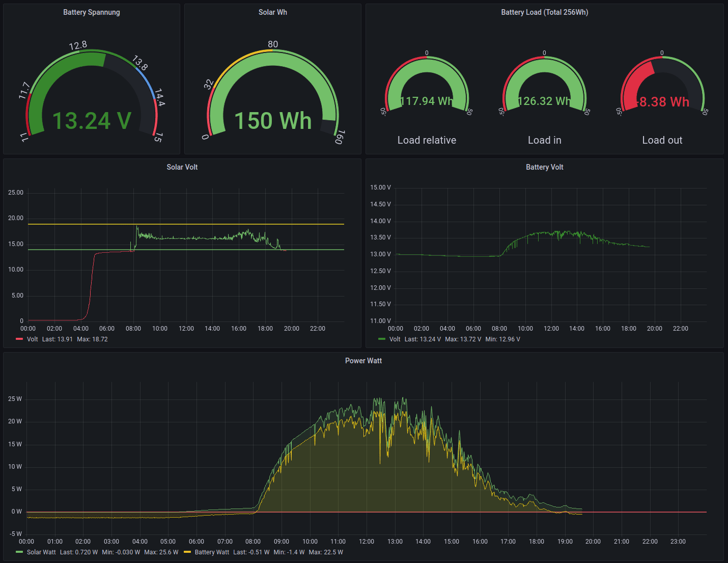Click the 08:00 tick on Solar Volt time axis

(133, 329)
